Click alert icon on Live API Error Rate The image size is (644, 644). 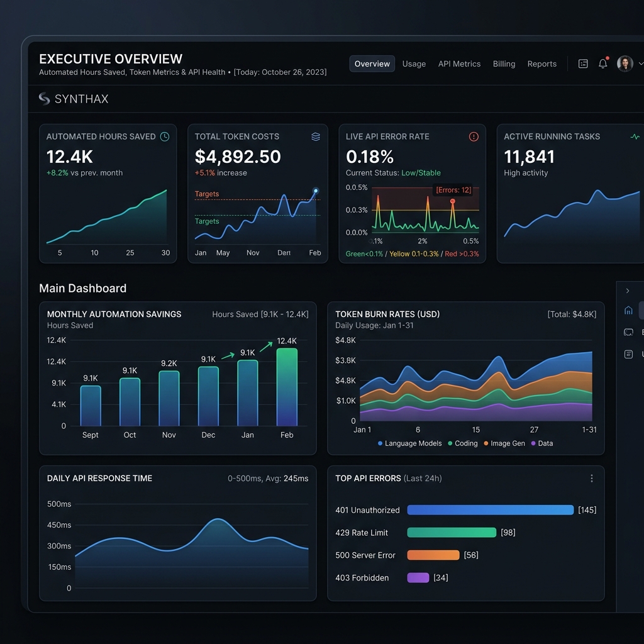(474, 136)
